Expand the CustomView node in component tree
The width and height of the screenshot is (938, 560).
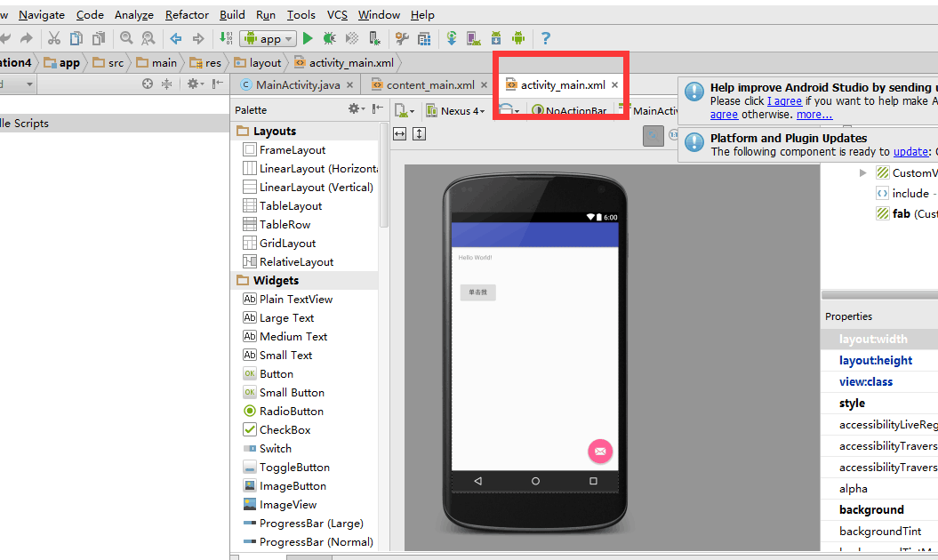862,173
